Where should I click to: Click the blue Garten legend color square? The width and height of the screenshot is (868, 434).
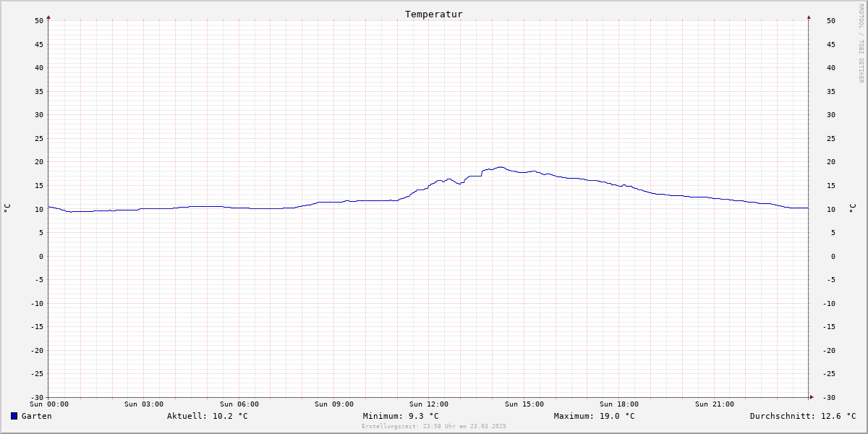coord(14,416)
